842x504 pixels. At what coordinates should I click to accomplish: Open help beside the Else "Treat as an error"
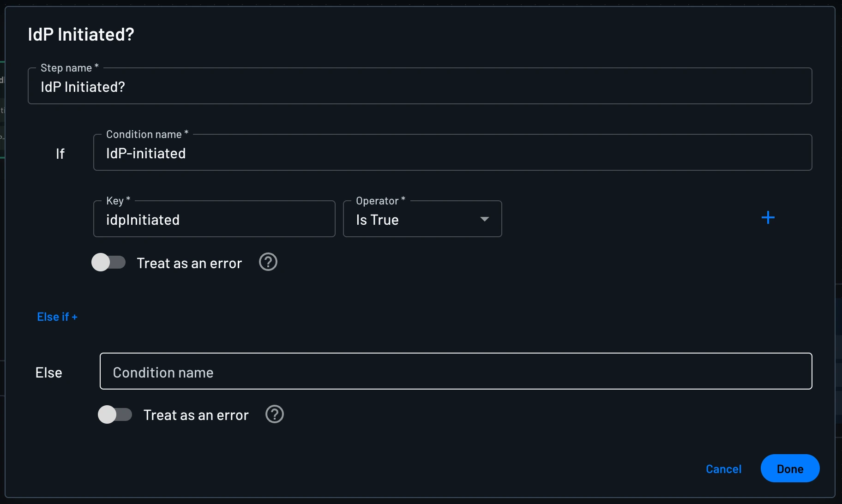click(x=275, y=414)
